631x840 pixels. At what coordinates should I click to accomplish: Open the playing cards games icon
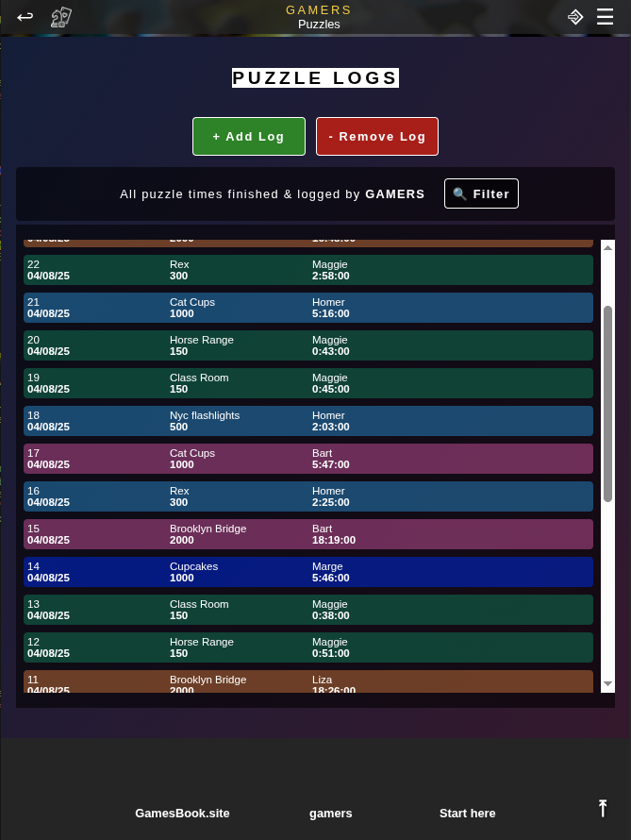[x=61, y=17]
